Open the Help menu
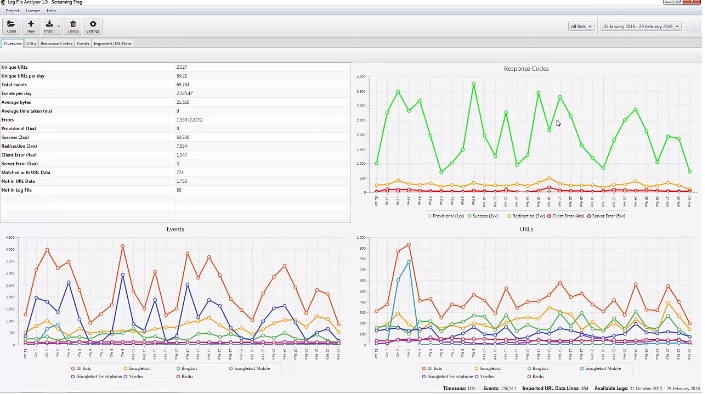Image resolution: width=705 pixels, height=394 pixels. point(51,10)
